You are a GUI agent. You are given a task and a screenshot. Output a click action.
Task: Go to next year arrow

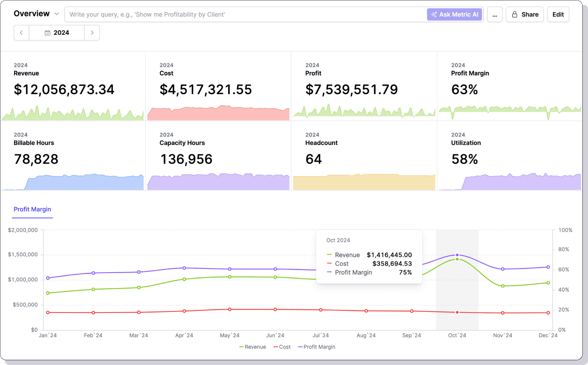point(92,33)
